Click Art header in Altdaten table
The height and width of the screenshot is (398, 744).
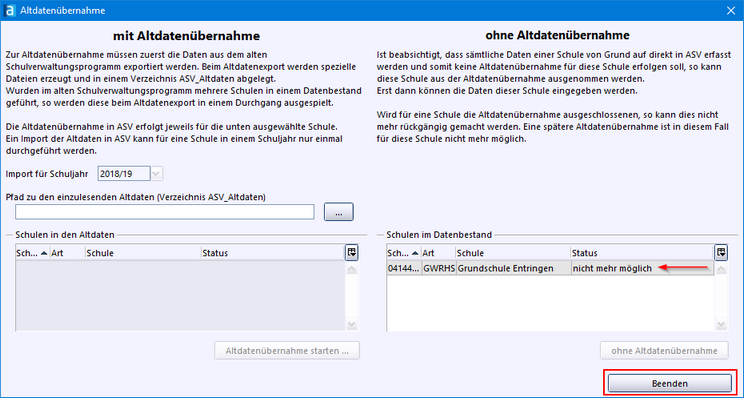point(67,253)
